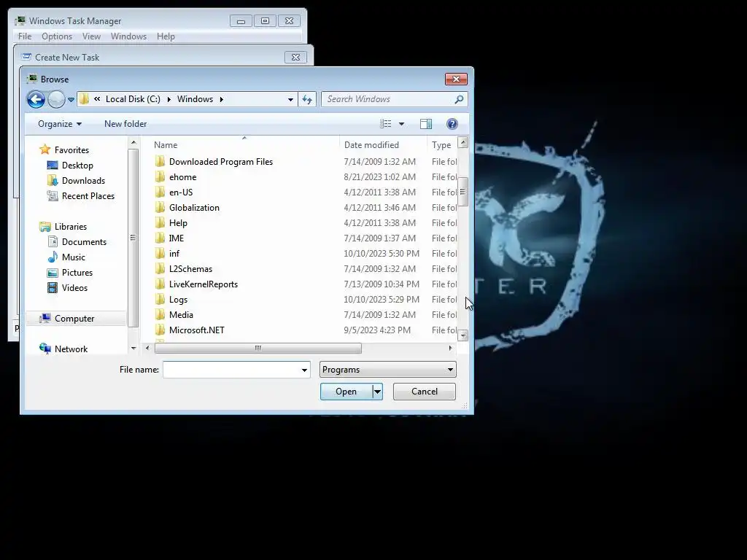Open the Help question mark icon

tap(452, 124)
